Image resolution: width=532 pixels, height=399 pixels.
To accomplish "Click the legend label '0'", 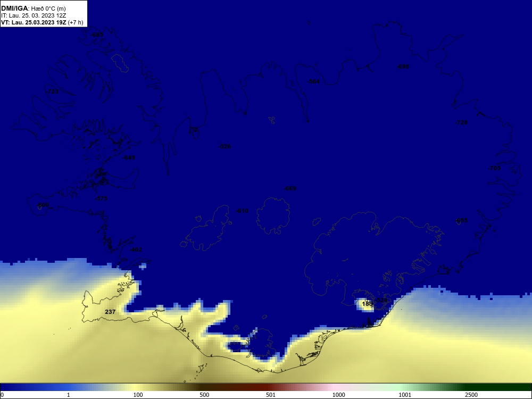I will point(2,395).
